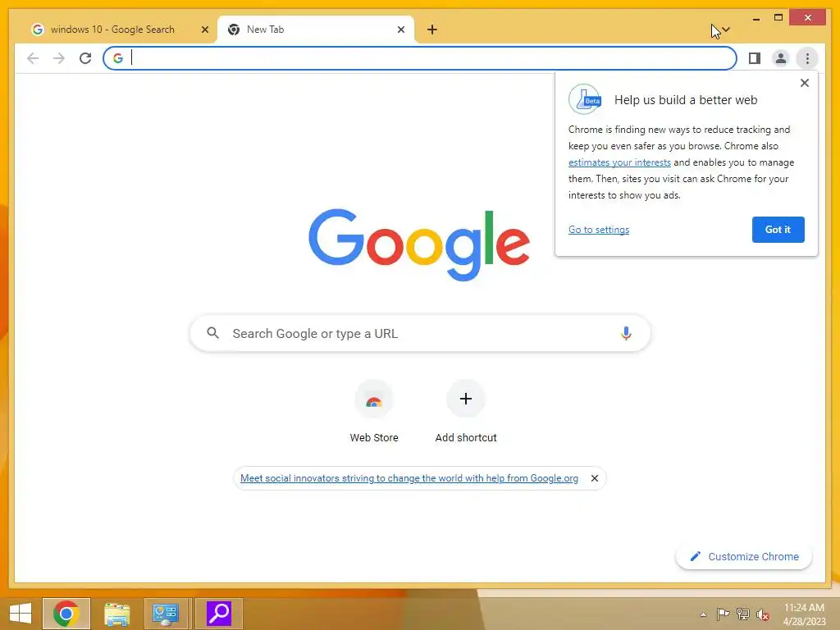Open the estimates your interests link

tap(619, 162)
